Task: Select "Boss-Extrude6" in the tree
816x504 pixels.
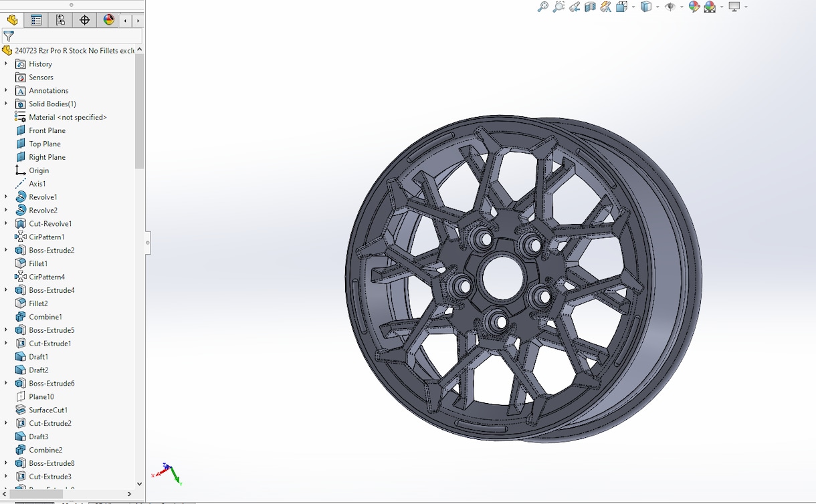Action: pos(52,383)
